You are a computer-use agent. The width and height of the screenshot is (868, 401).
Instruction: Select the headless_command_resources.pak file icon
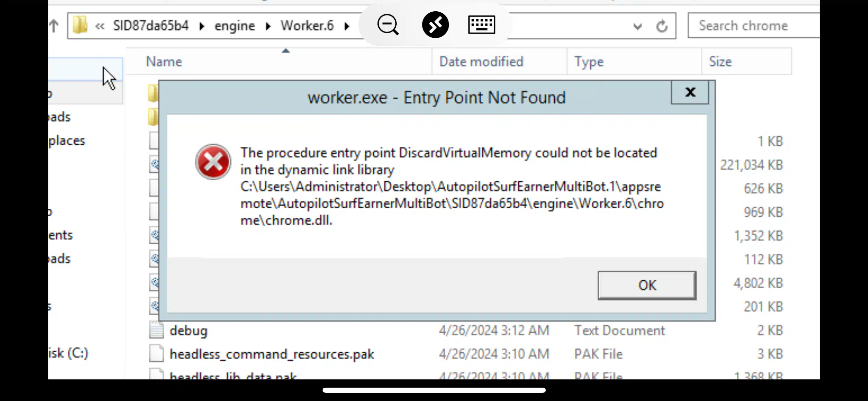156,354
